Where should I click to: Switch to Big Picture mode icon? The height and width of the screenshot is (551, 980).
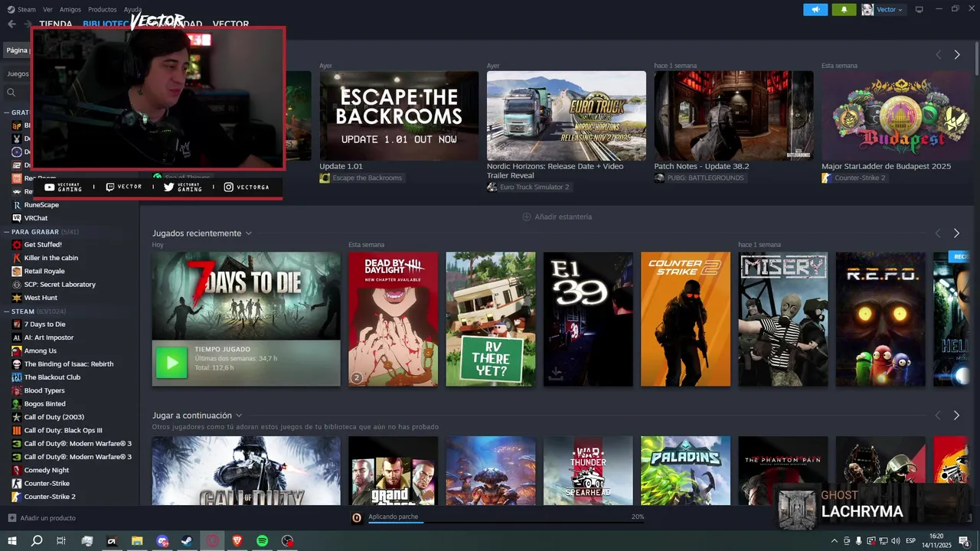919,9
